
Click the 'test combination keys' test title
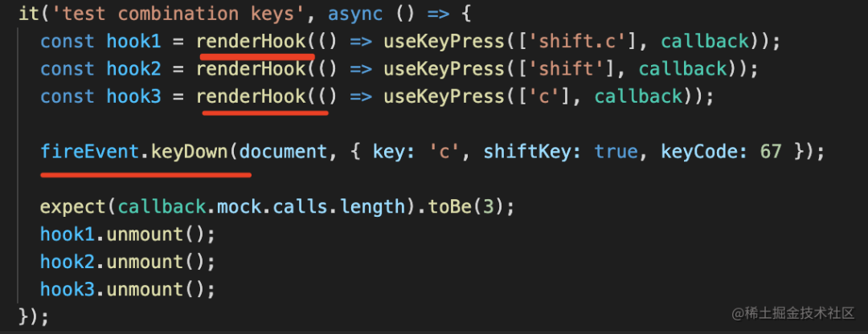pyautogui.click(x=178, y=14)
